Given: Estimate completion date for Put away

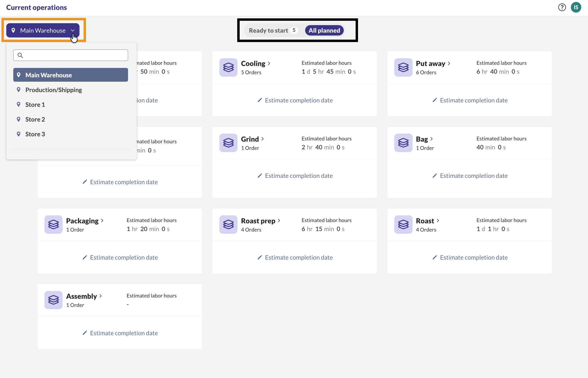Looking at the screenshot, I should coord(469,100).
